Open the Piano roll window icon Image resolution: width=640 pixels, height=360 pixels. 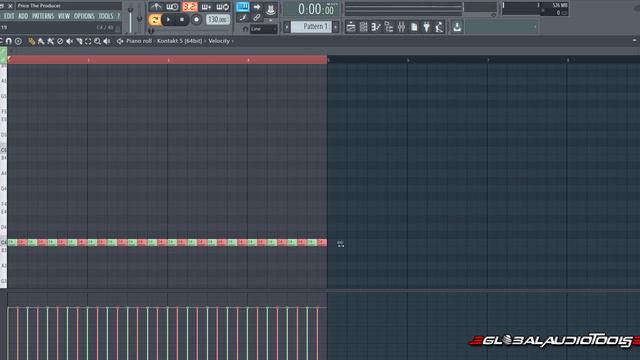tap(376, 27)
